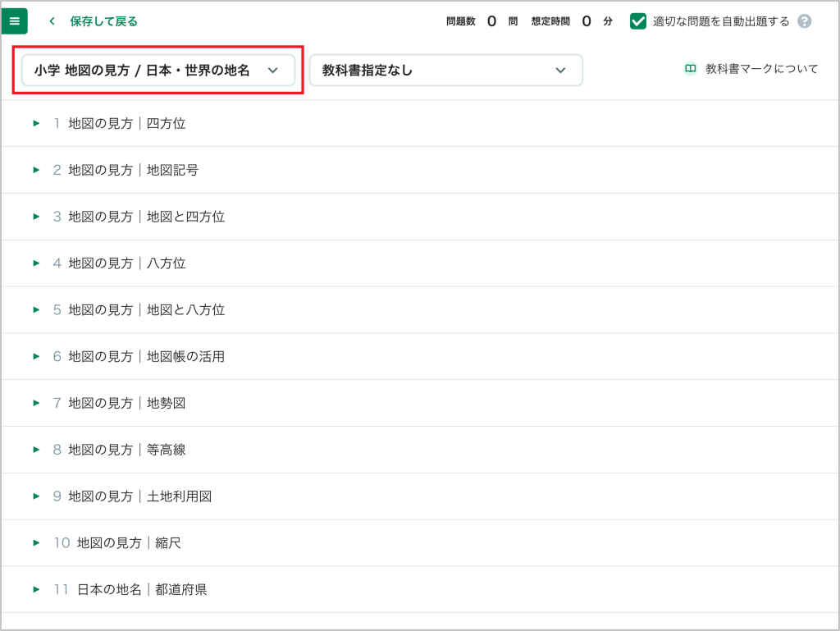
Task: Select the text 地図の見方｜縮尺
Action: 129,542
